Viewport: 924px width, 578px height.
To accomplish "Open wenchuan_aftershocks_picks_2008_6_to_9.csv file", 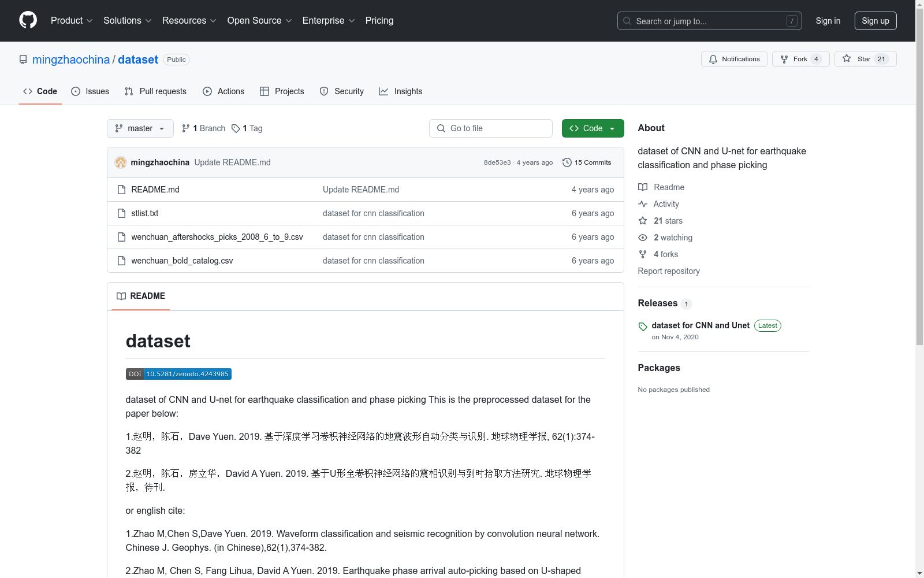I will pos(217,237).
